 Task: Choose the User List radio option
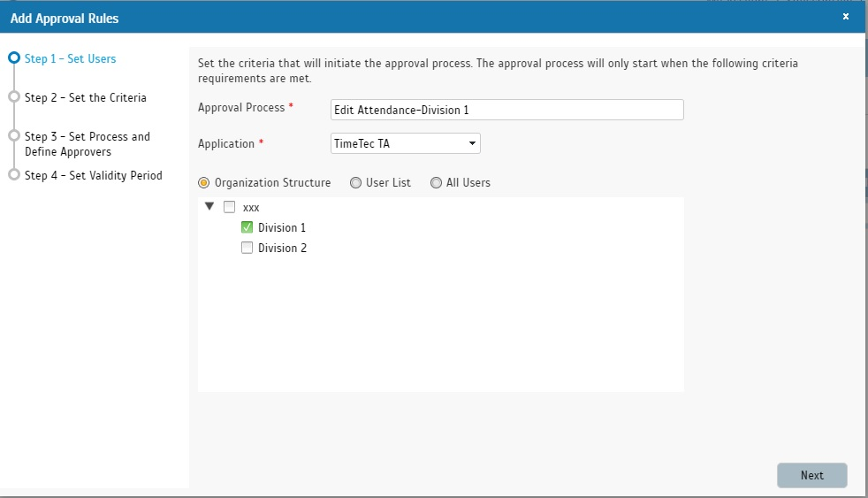(x=355, y=183)
